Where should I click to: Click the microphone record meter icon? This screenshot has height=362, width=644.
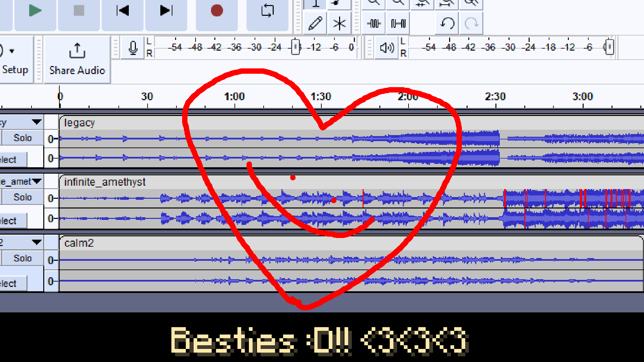(133, 48)
